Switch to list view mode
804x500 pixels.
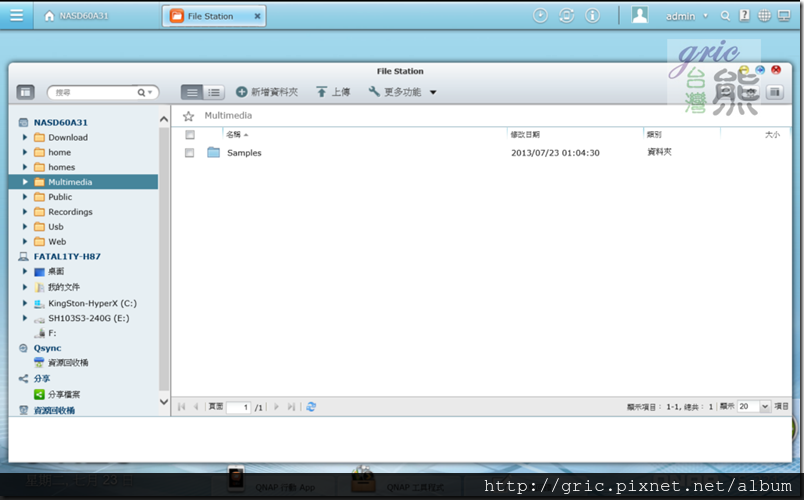[192, 92]
